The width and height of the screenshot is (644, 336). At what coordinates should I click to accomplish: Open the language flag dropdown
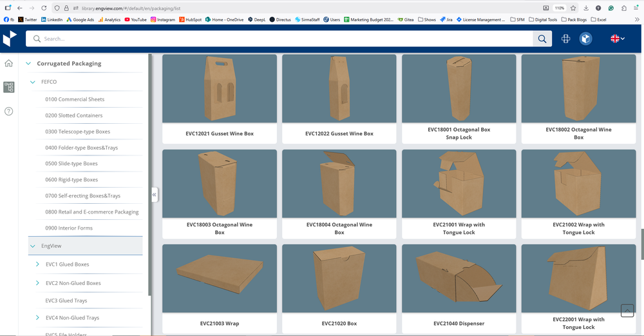tap(618, 39)
